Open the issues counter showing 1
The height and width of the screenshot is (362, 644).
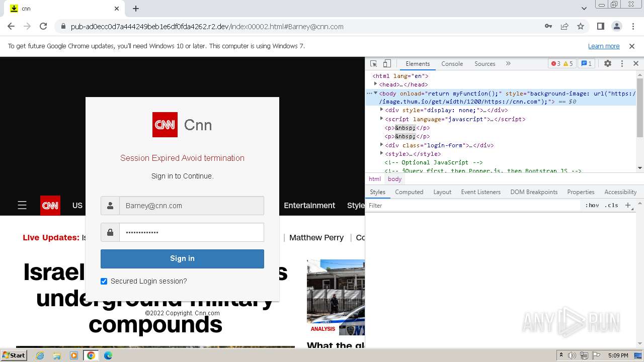pos(586,64)
